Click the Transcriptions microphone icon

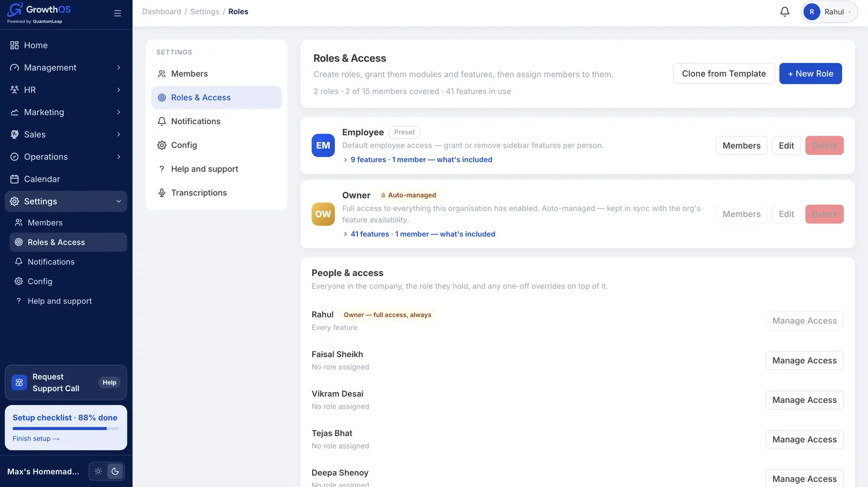162,193
